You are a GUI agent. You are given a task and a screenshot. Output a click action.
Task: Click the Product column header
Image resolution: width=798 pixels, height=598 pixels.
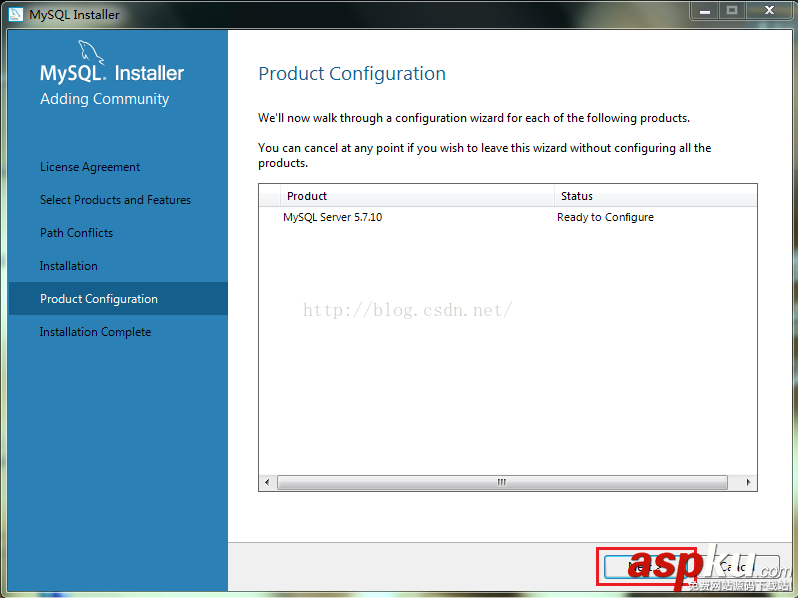[417, 196]
